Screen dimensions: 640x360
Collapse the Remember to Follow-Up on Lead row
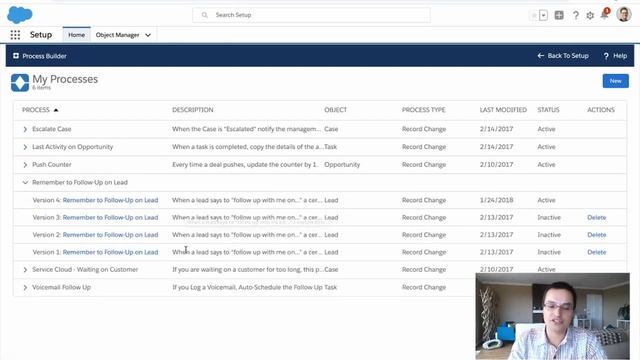pos(25,182)
